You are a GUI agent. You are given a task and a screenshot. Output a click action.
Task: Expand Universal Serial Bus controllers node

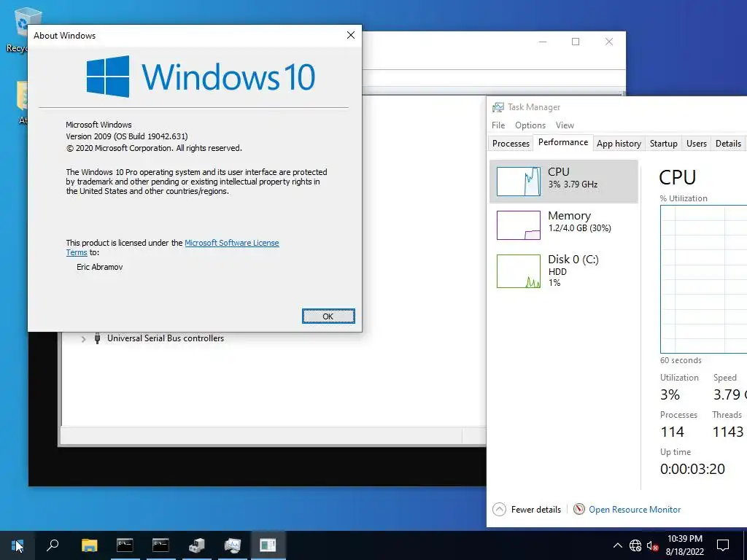[83, 339]
